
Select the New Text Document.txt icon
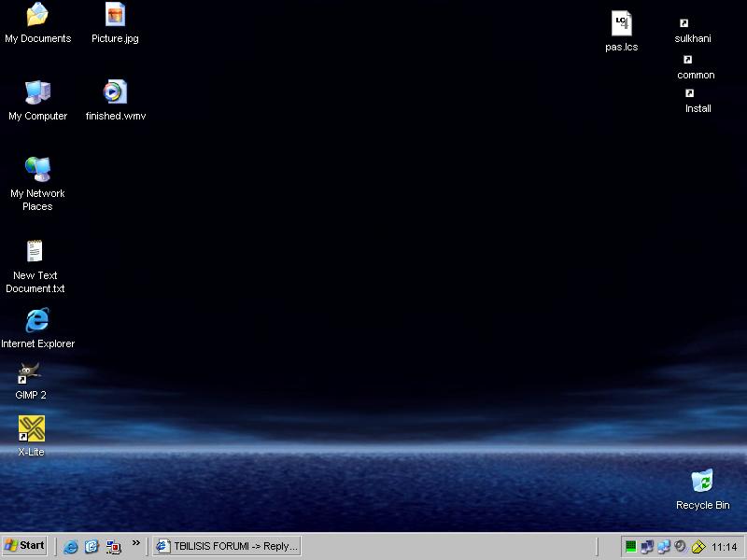(x=35, y=251)
